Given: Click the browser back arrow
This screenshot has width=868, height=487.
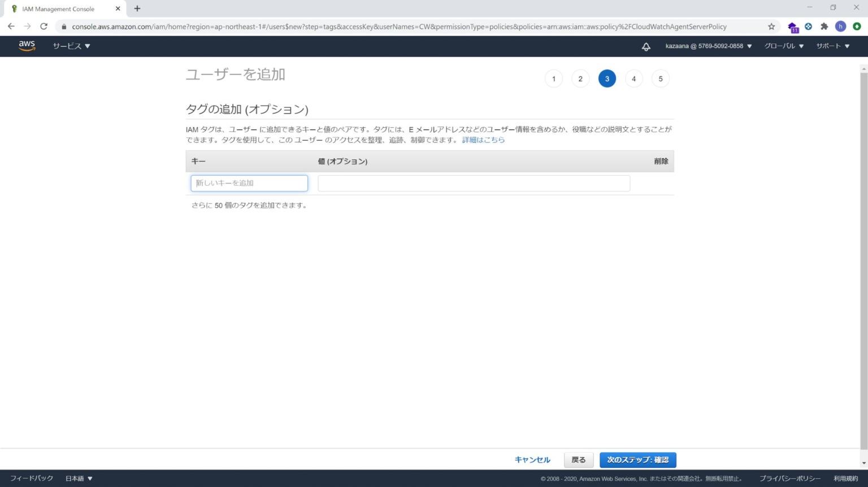Looking at the screenshot, I should (11, 26).
